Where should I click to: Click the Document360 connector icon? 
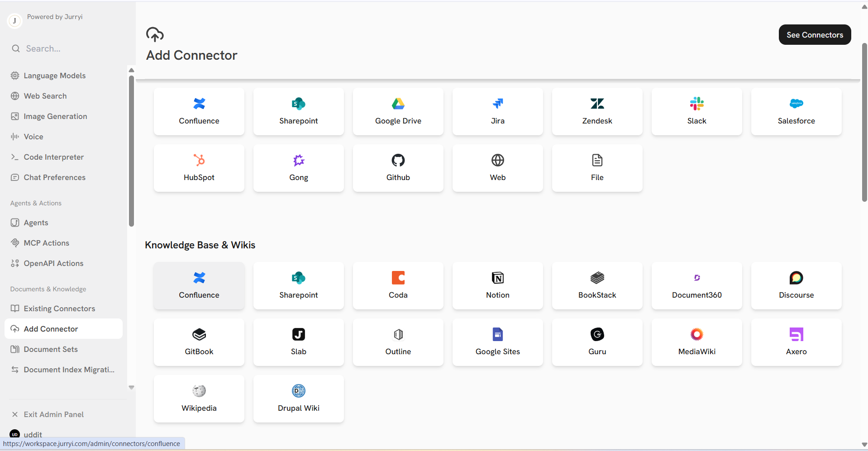coord(697,278)
